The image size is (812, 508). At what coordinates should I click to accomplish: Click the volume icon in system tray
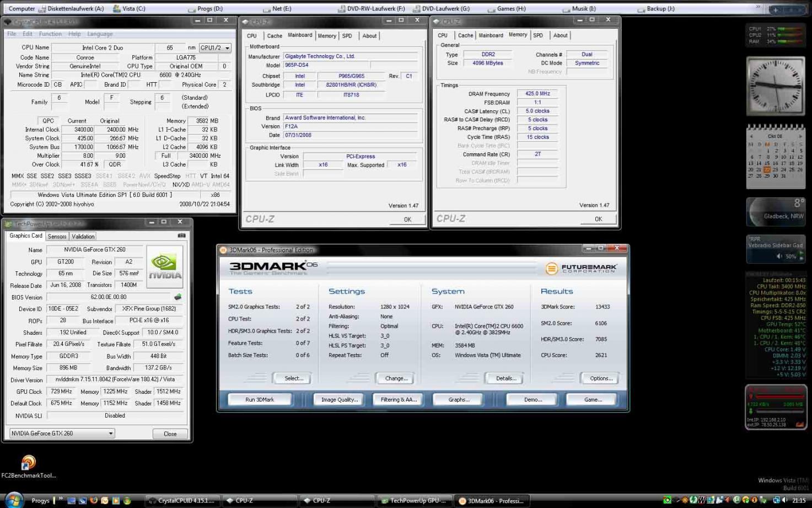click(784, 500)
